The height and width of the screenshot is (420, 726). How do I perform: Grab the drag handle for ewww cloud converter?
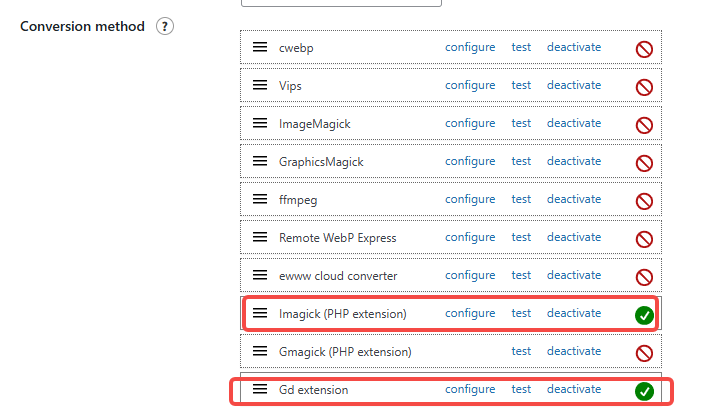pyautogui.click(x=260, y=275)
